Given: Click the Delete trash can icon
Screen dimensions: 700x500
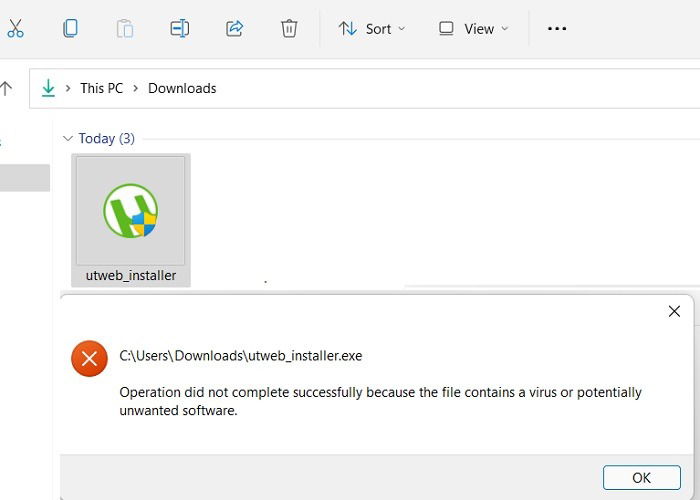Looking at the screenshot, I should pyautogui.click(x=289, y=29).
